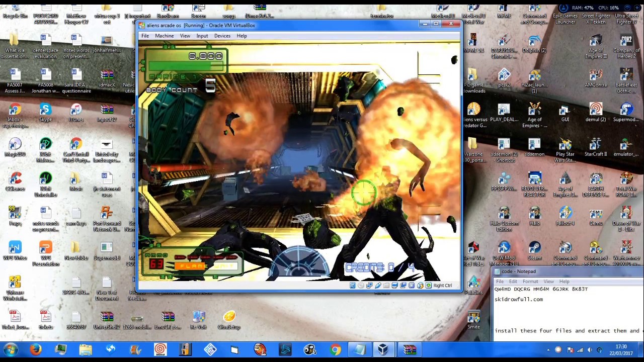Open the Re-Volt desktop icon
Screen dimensions: 644x362
[x=198, y=320]
